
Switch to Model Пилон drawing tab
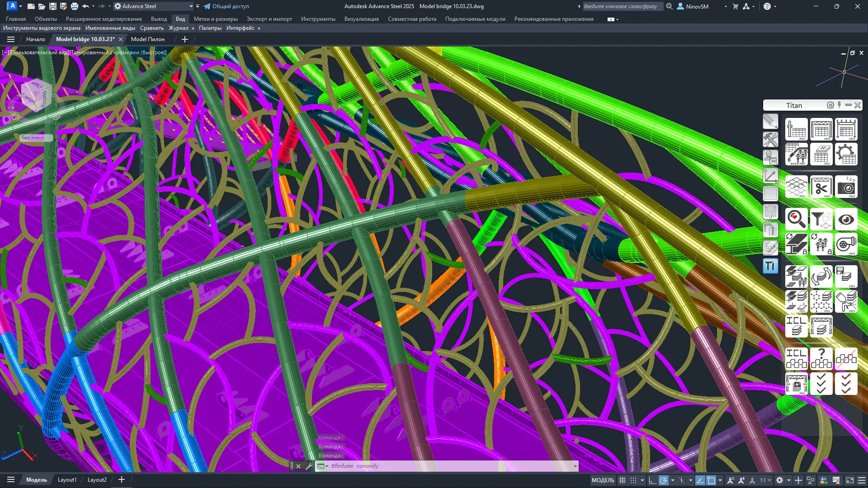coord(148,39)
